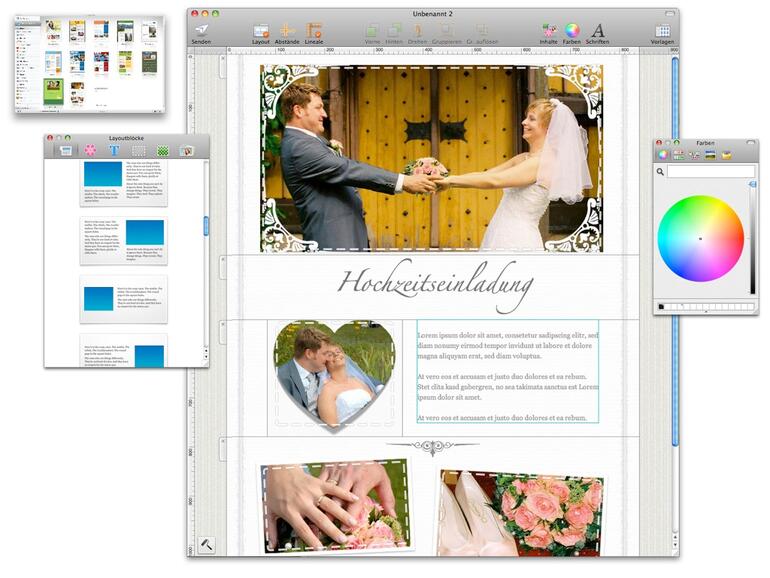
Task: Toggle the Lineale rulers icon
Action: 314,31
